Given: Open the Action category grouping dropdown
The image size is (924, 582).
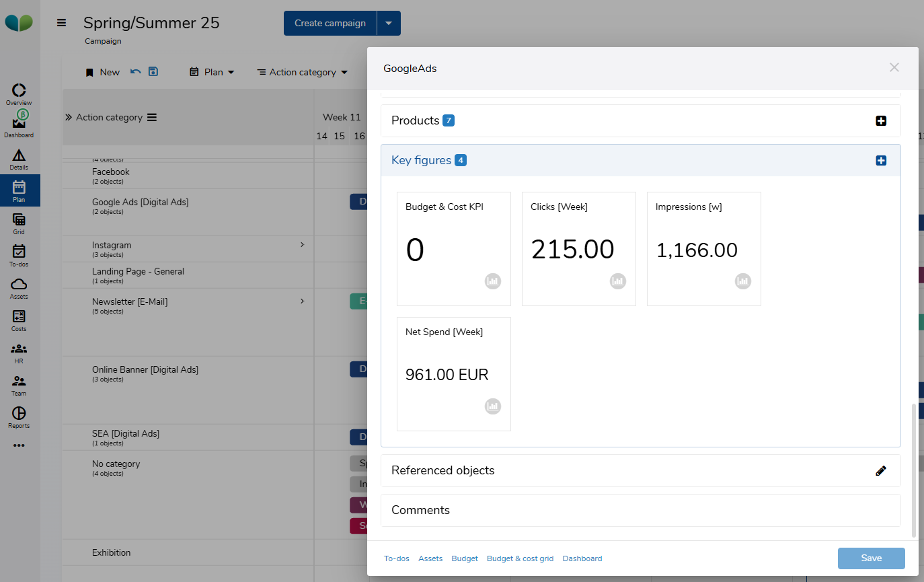Looking at the screenshot, I should tap(303, 72).
